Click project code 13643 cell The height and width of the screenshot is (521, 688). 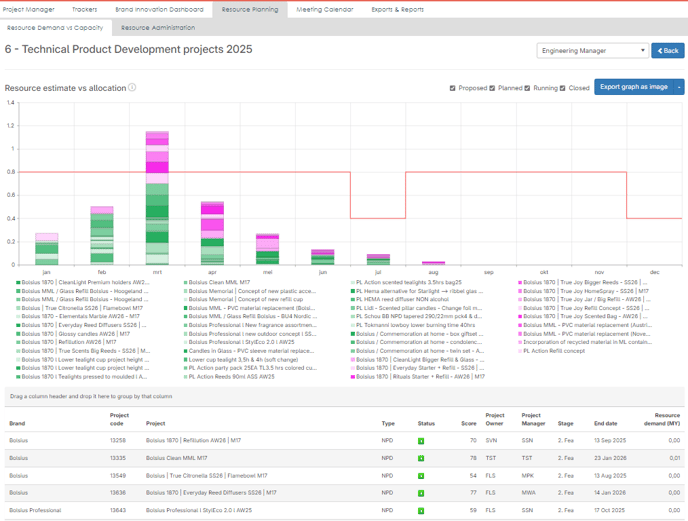(x=118, y=510)
